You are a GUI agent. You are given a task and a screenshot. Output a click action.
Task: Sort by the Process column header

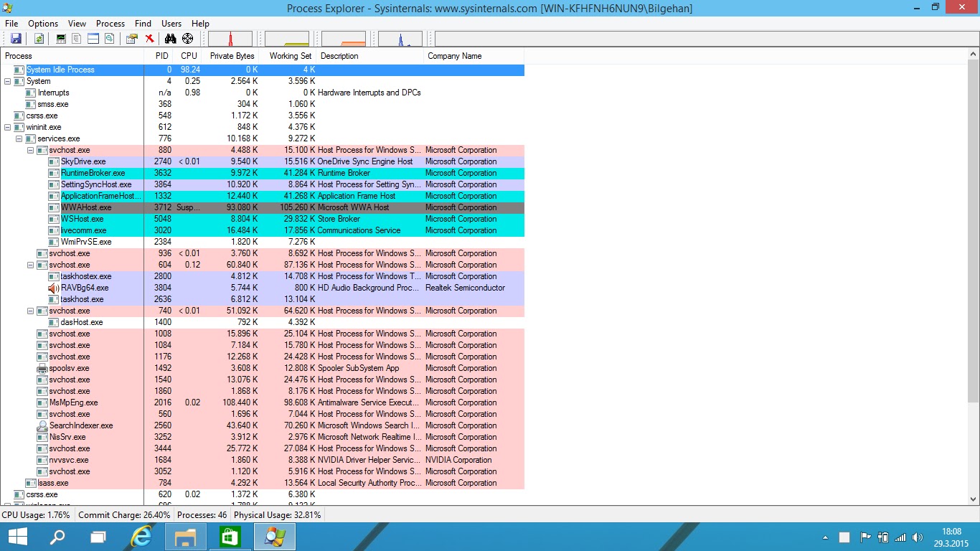[x=72, y=56]
